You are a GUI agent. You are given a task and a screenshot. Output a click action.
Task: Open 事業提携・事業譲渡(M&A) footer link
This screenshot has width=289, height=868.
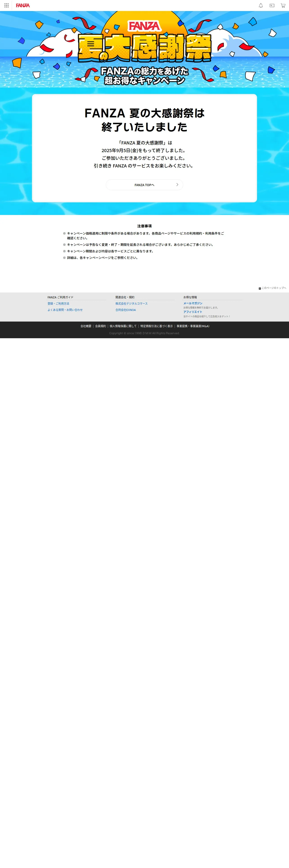click(x=193, y=326)
